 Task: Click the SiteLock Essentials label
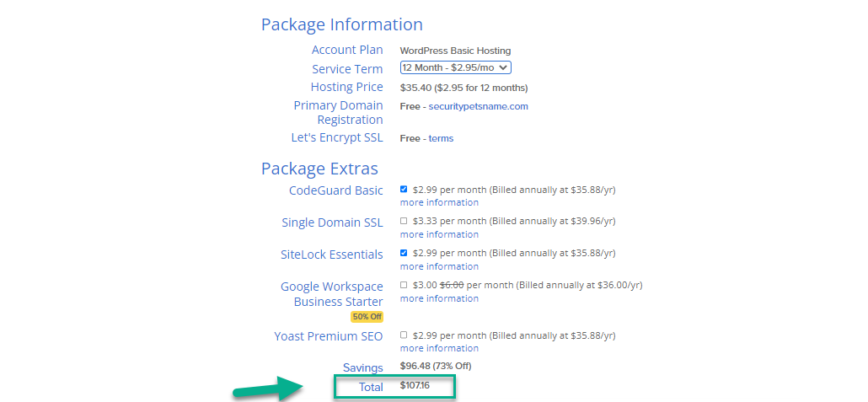point(331,255)
